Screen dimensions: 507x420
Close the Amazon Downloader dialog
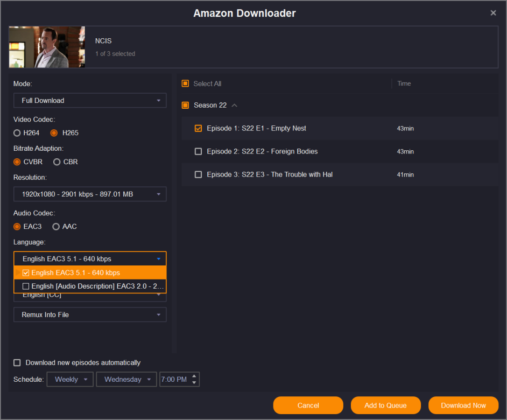point(493,13)
